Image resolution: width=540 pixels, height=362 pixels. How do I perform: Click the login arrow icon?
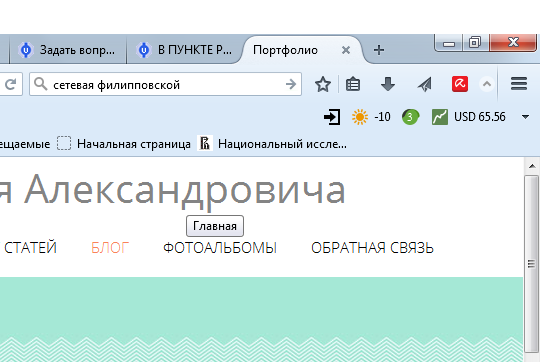tap(332, 117)
